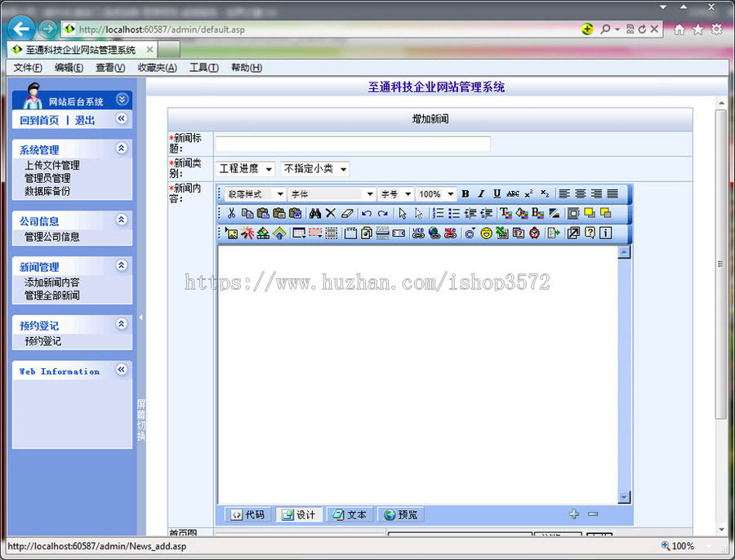Screen dimensions: 735x560
Task: Open the 查看(V) menu
Action: coord(110,68)
